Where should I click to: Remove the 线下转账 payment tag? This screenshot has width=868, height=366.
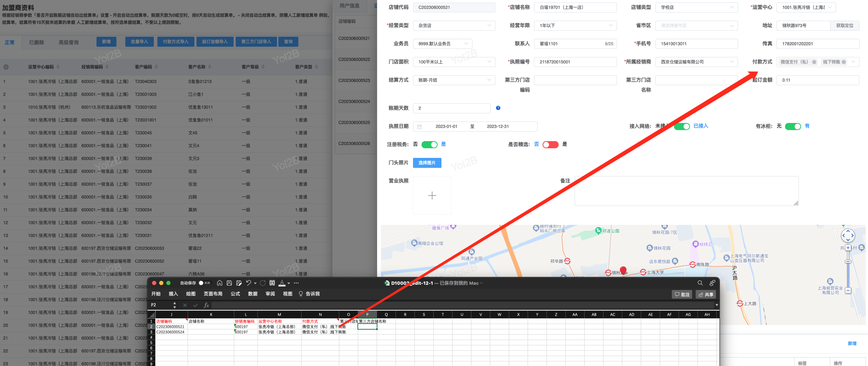pos(844,62)
